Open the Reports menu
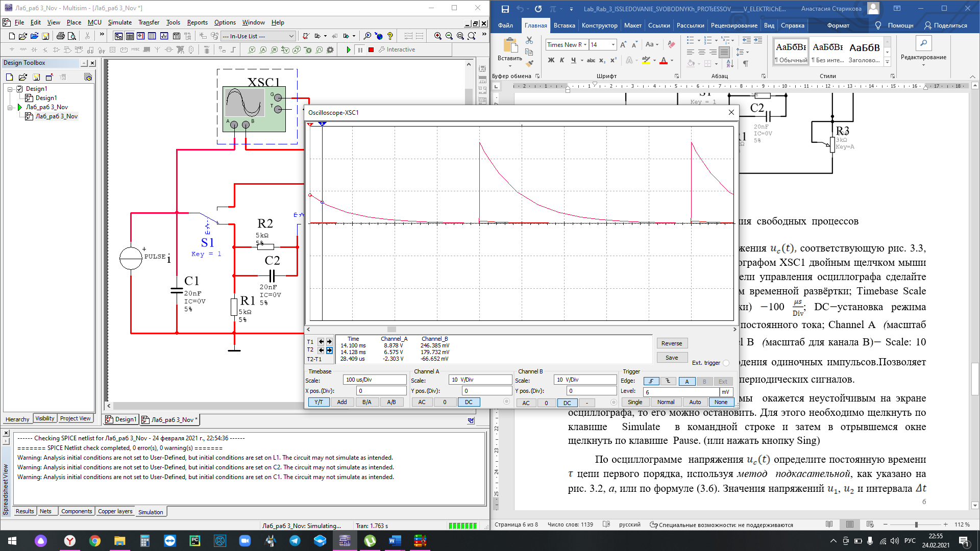 (x=197, y=22)
